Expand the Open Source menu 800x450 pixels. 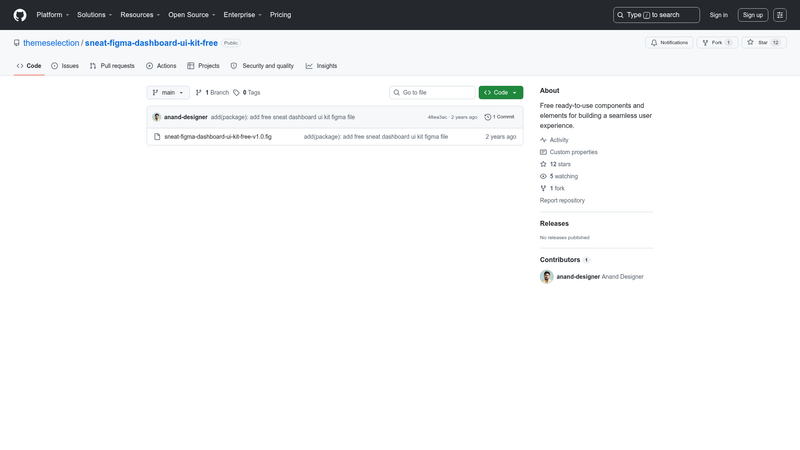(192, 15)
